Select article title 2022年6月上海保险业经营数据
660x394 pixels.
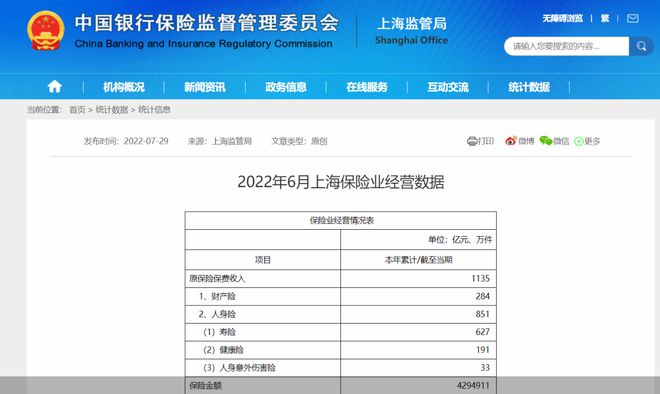point(341,182)
